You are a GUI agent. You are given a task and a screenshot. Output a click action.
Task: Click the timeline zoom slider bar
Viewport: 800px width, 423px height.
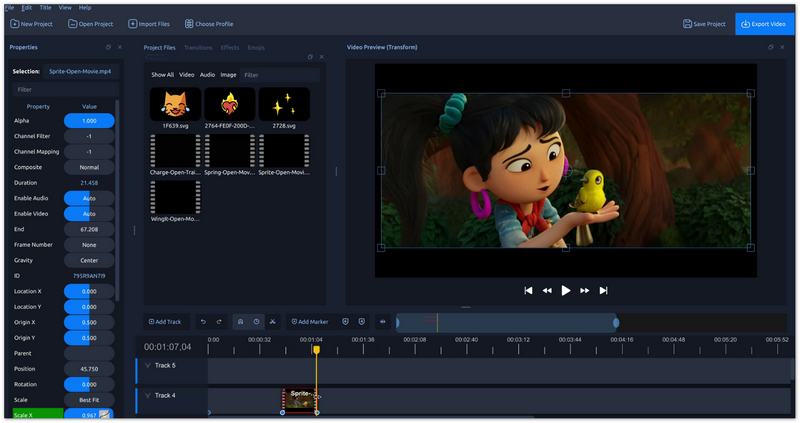[507, 322]
